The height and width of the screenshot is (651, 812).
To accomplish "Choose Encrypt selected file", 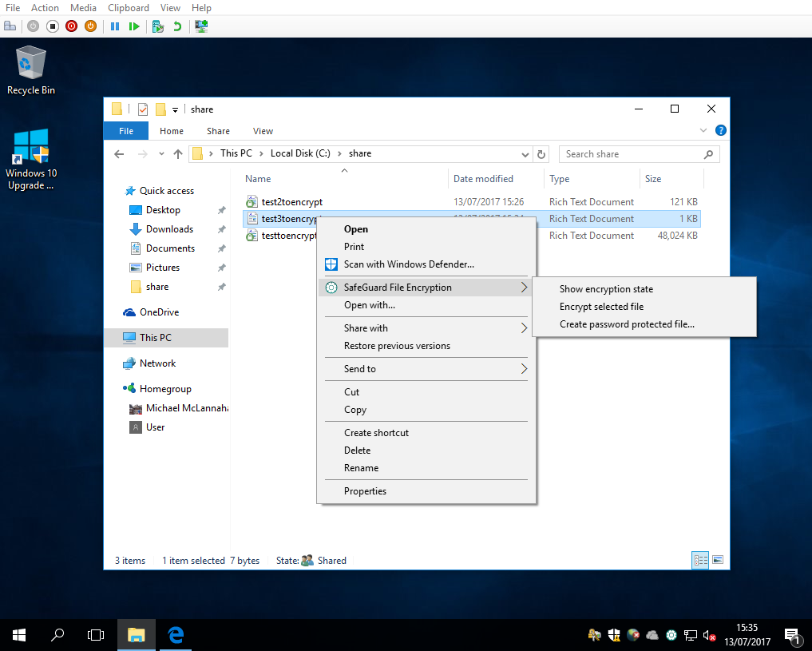I will point(601,307).
